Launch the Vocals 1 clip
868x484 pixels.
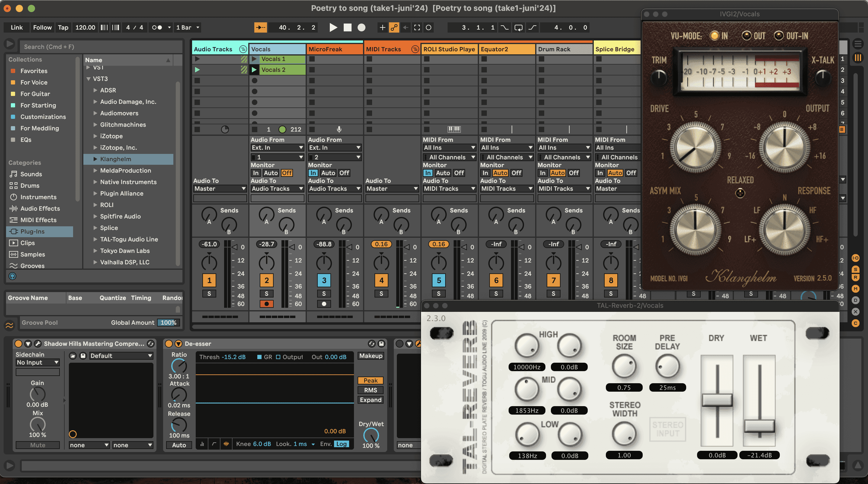(x=254, y=59)
